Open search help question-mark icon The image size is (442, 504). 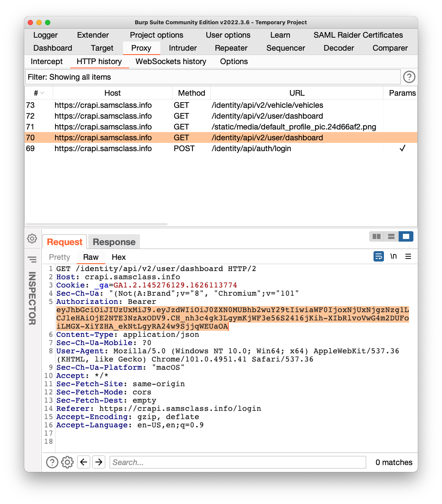(x=52, y=462)
